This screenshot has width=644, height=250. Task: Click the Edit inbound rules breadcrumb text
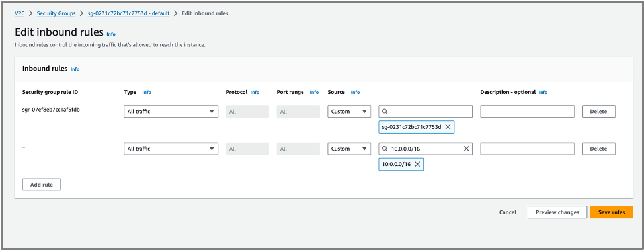click(x=205, y=13)
